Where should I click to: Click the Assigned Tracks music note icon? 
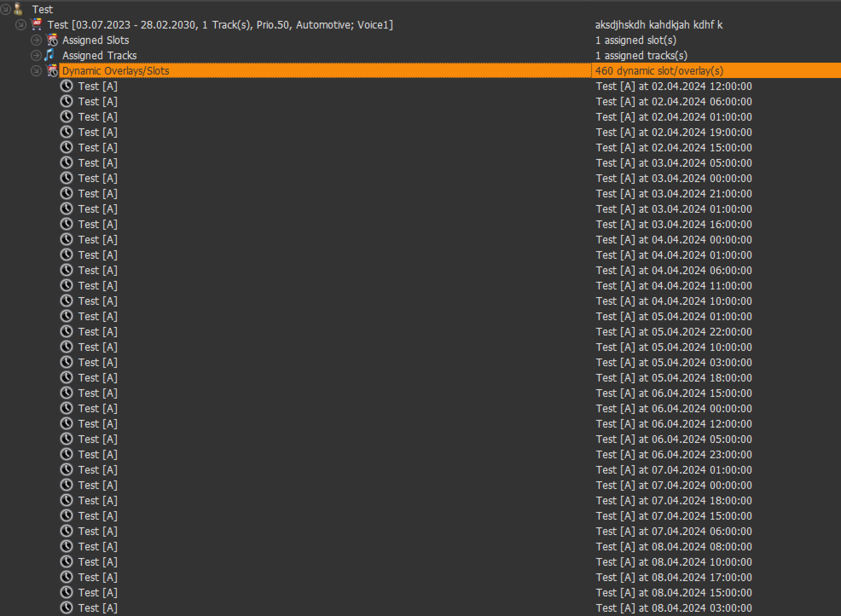pos(50,55)
